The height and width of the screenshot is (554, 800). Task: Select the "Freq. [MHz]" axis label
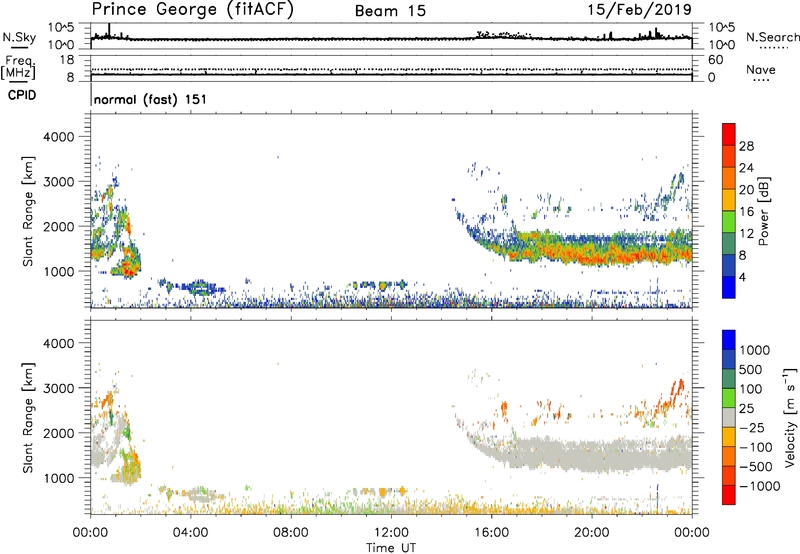pyautogui.click(x=19, y=68)
